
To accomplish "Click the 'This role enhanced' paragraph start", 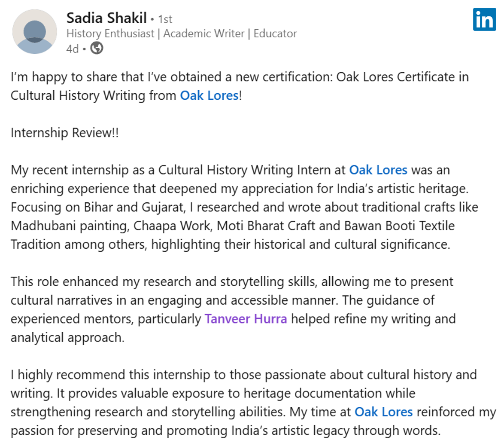I will pyautogui.click(x=64, y=281).
